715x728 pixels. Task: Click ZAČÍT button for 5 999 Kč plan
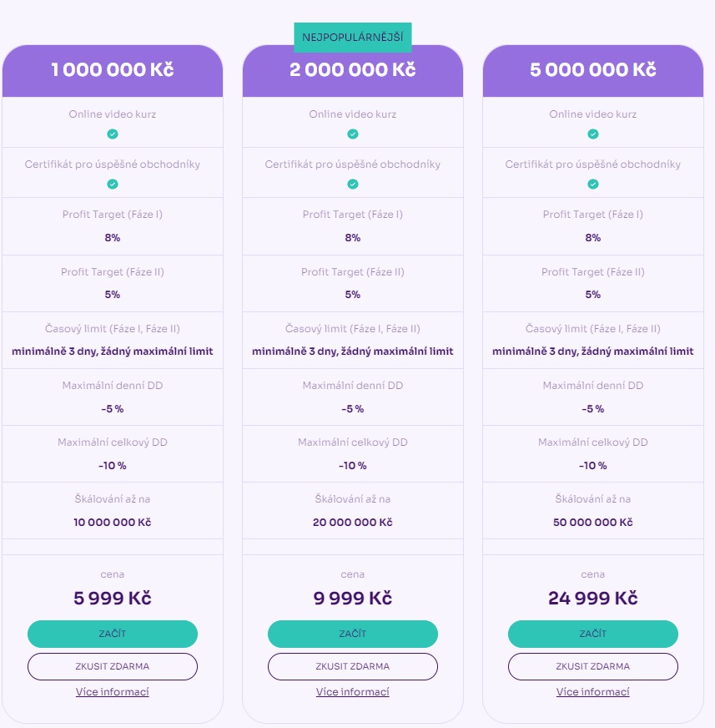click(113, 634)
